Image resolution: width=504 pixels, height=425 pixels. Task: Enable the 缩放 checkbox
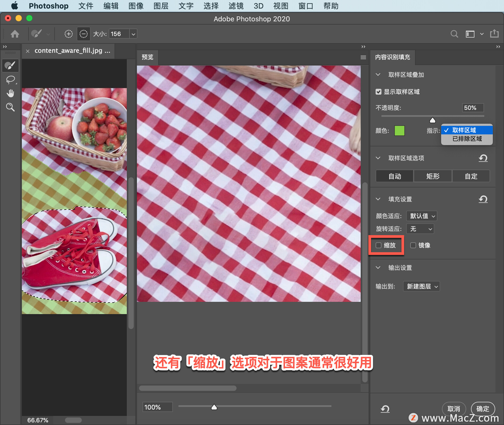coord(379,245)
